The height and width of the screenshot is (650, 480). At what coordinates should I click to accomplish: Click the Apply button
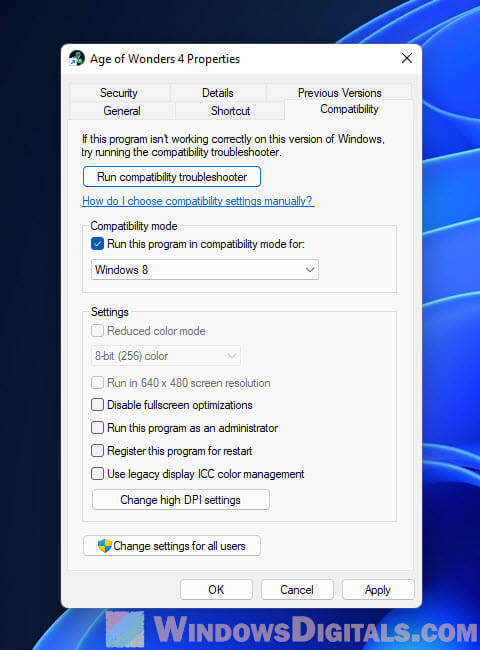378,589
